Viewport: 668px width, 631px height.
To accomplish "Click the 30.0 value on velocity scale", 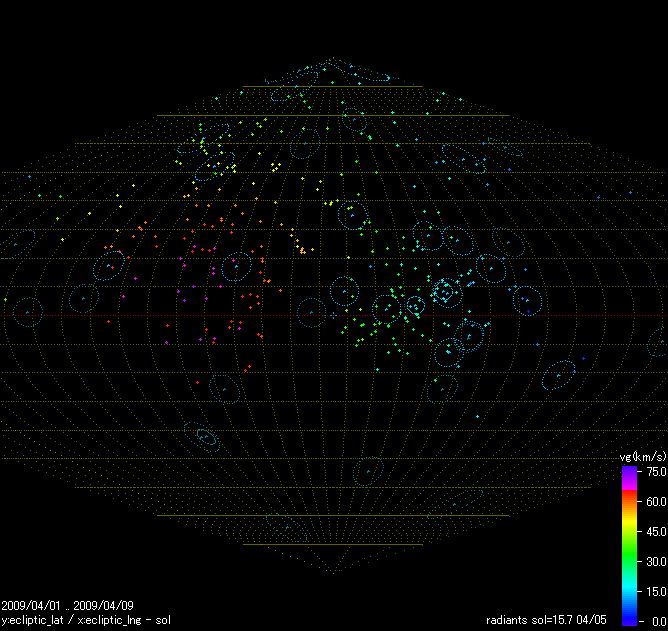I will 656,562.
